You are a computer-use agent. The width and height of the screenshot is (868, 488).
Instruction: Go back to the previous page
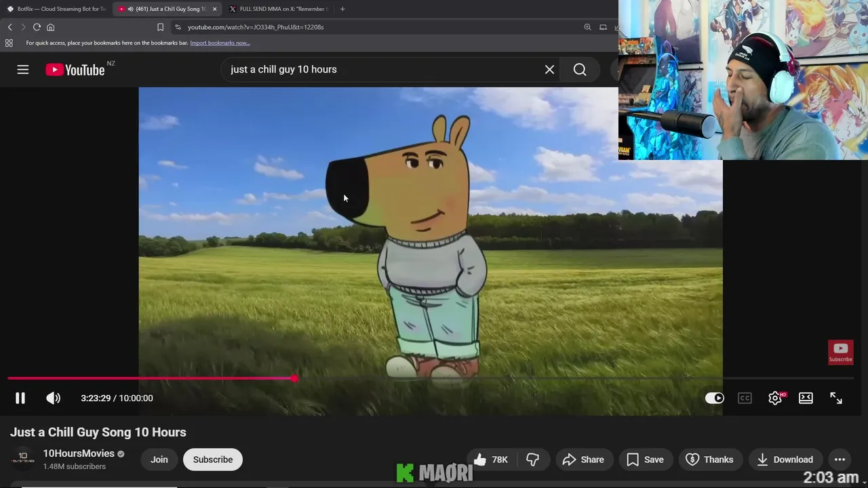point(9,27)
